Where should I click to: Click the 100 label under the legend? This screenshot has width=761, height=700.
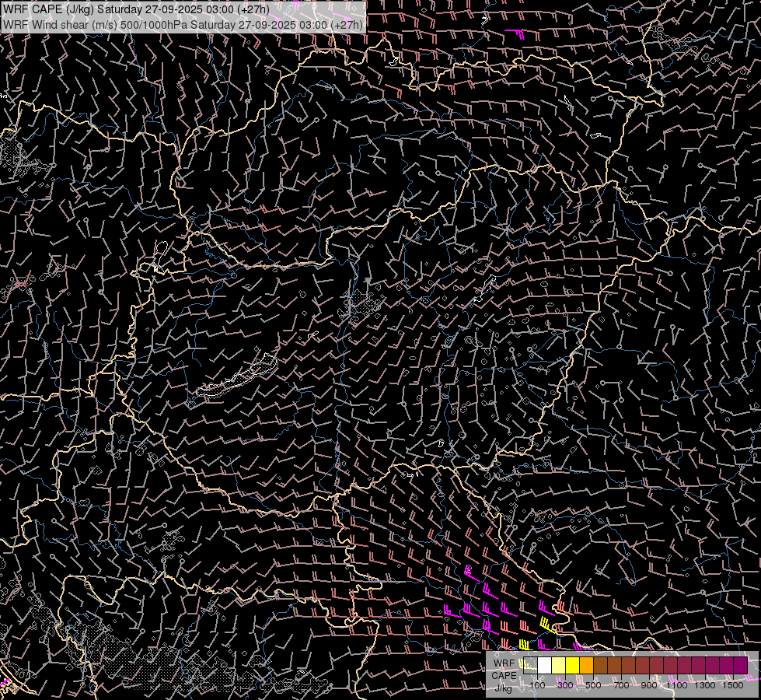tap(537, 686)
